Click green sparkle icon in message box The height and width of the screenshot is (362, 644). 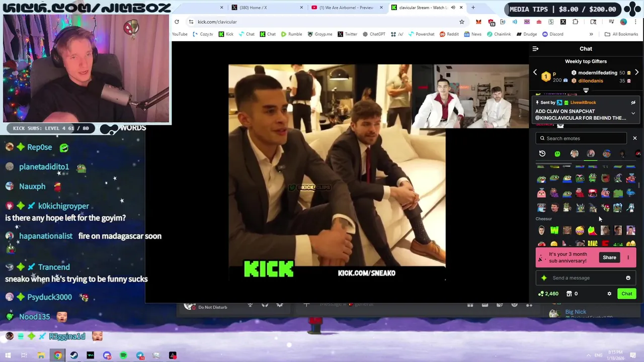coord(544,278)
